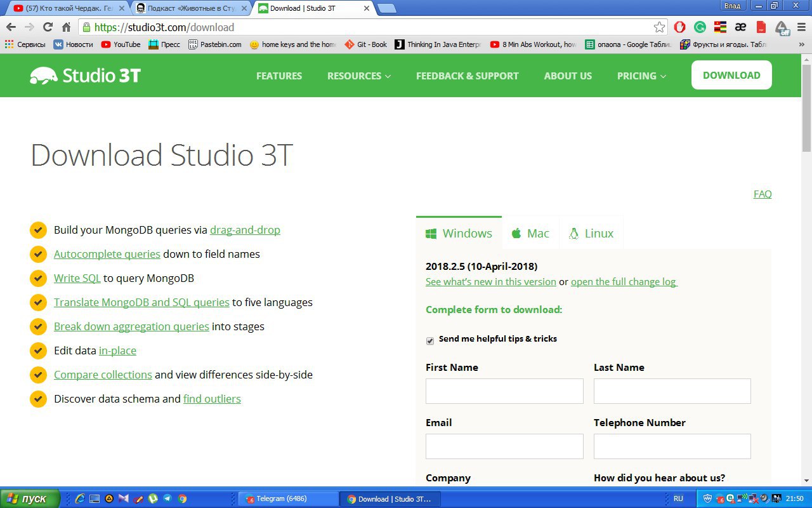
Task: Open Chrome's three-dot menu
Action: tap(802, 27)
